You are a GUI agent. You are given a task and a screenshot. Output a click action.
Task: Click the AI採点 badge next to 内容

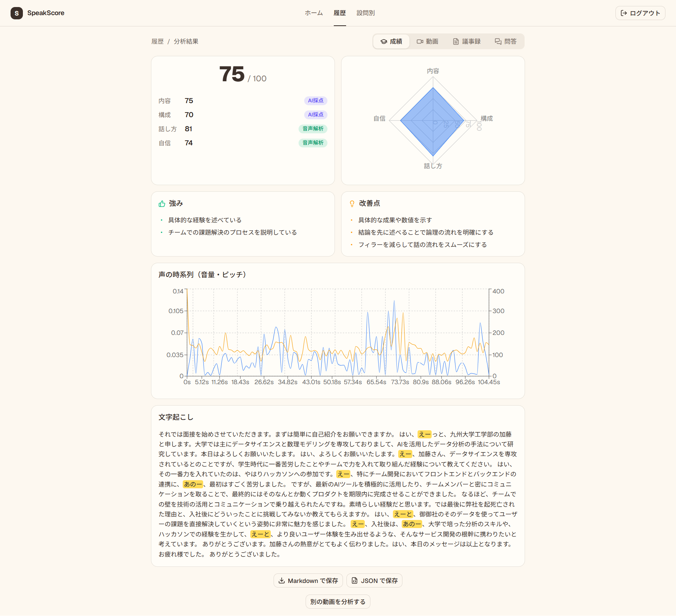click(316, 101)
